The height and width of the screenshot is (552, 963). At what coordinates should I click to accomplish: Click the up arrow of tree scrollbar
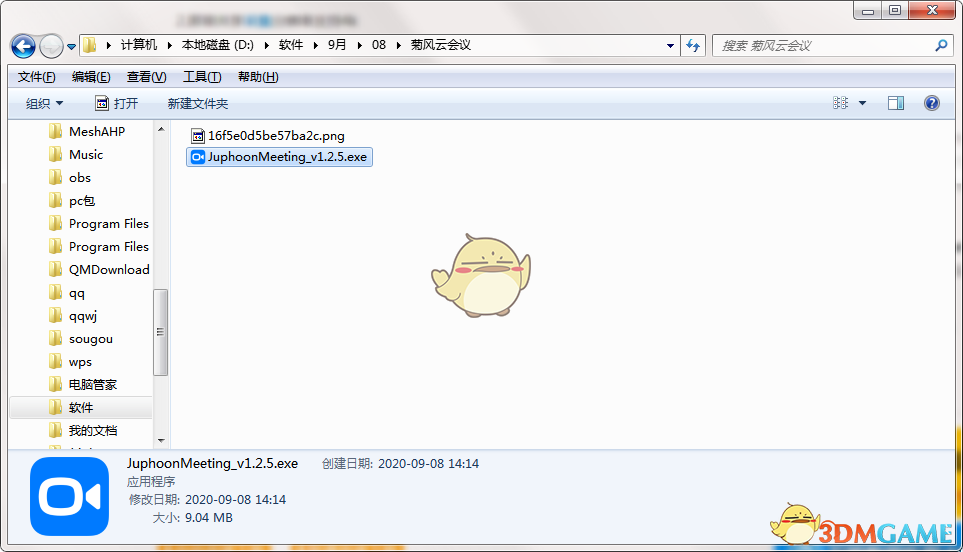click(161, 129)
